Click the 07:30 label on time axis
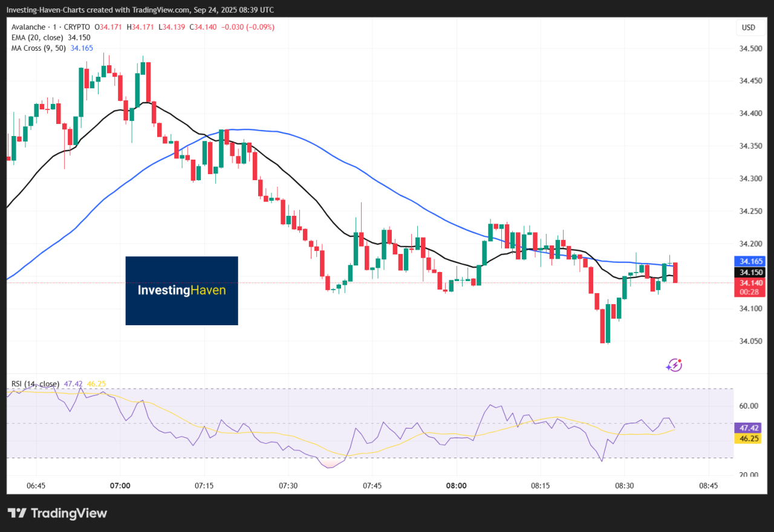This screenshot has width=774, height=532. pyautogui.click(x=288, y=485)
